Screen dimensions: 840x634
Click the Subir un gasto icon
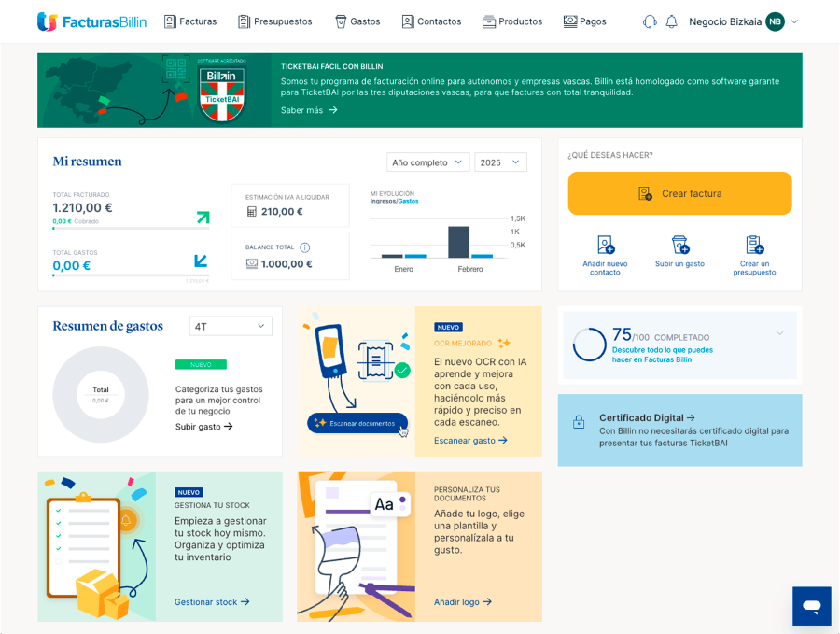(x=679, y=246)
